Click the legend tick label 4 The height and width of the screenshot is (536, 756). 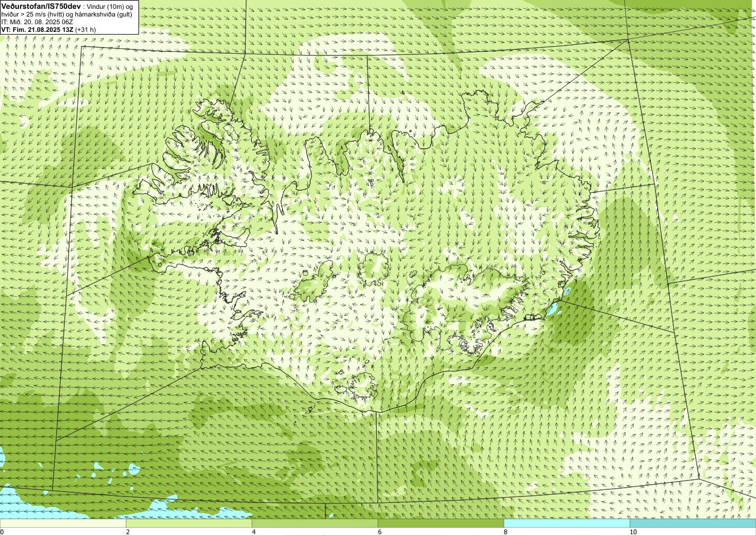point(254,532)
